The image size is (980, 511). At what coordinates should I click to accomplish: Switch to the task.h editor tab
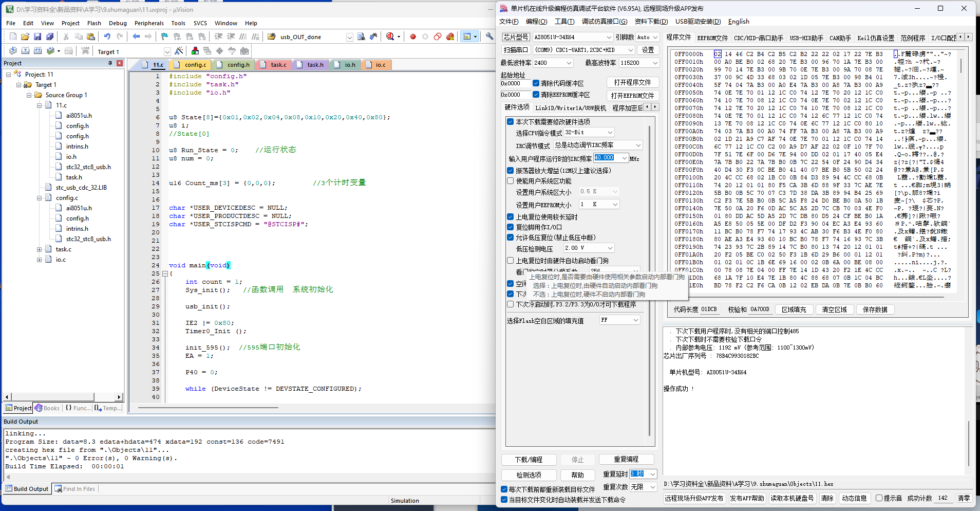click(315, 65)
